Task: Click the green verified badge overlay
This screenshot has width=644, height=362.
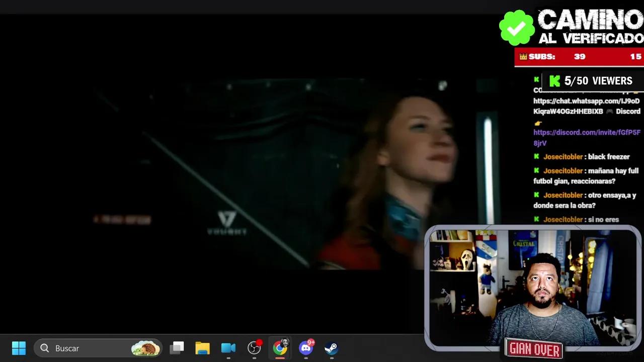Action: [516, 28]
